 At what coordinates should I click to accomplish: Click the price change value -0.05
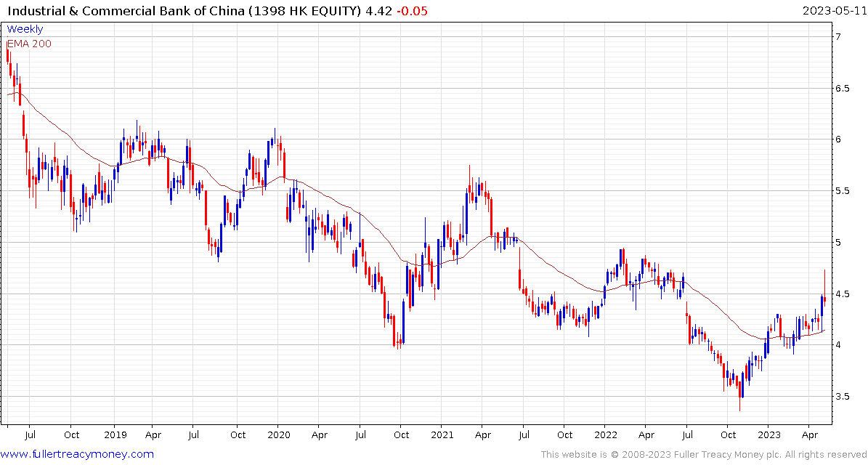[x=413, y=10]
